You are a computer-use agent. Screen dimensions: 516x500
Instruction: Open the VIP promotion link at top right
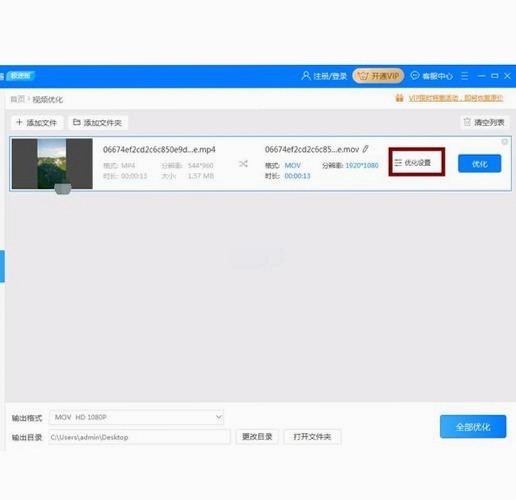pos(456,98)
